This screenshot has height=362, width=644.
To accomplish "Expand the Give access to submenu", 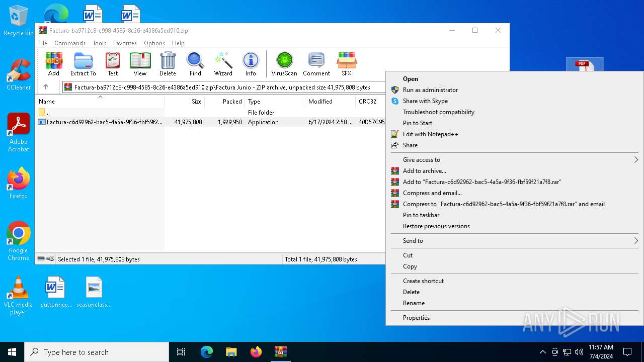I will coord(515,160).
